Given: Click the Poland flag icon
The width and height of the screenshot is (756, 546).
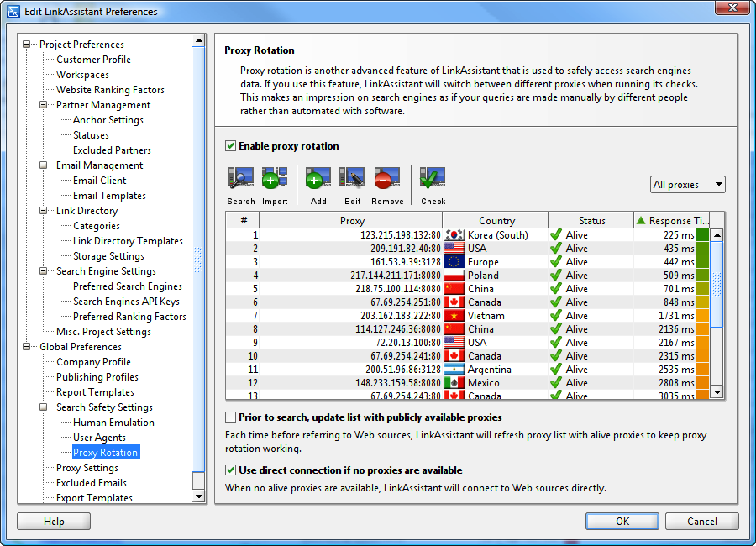Looking at the screenshot, I should [x=454, y=276].
